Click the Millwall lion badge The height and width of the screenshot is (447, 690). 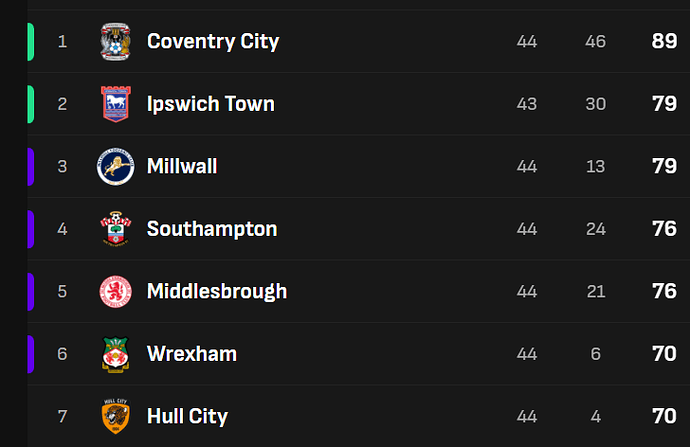(x=115, y=166)
